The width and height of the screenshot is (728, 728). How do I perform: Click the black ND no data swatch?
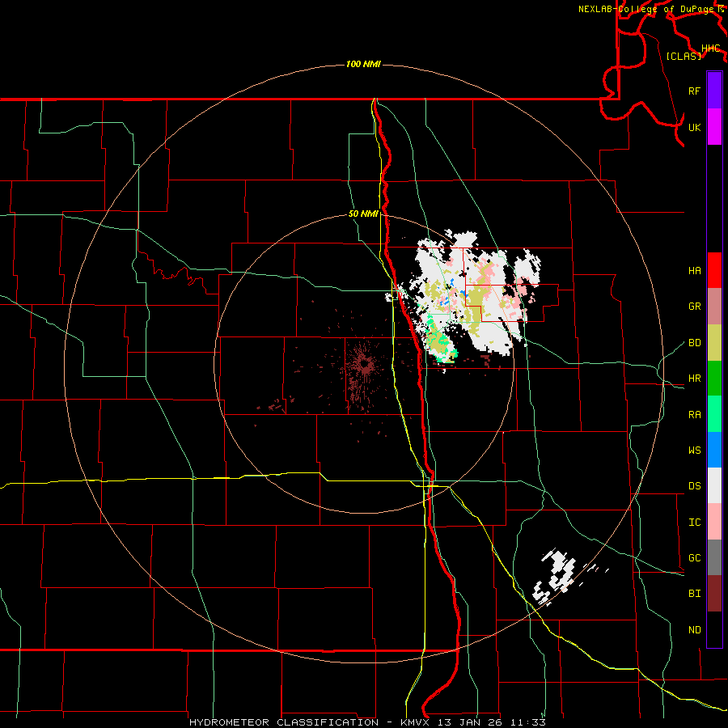(x=714, y=629)
